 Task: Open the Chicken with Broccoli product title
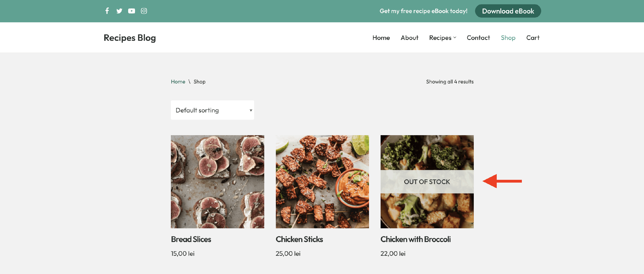coord(415,239)
